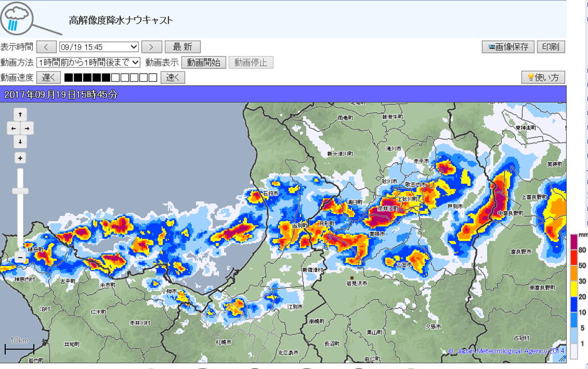Open the 使い方 usage guide

(543, 78)
